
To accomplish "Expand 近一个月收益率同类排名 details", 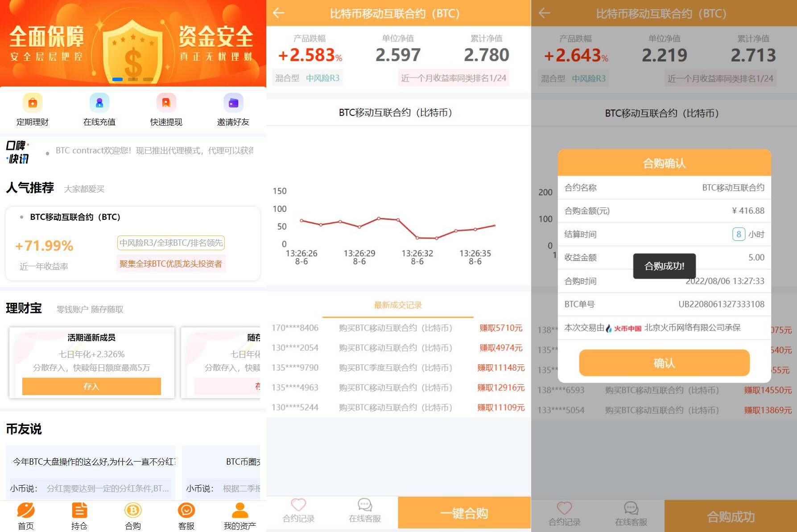I will pos(453,78).
